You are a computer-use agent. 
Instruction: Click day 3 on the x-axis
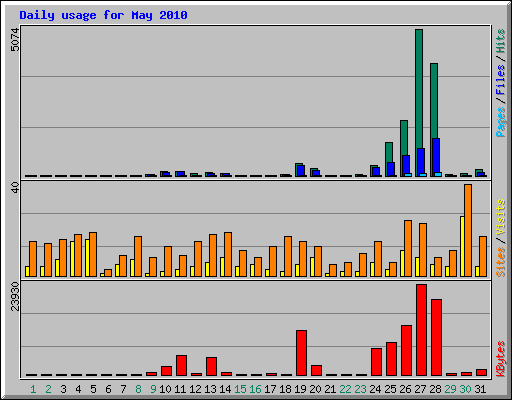[63, 389]
